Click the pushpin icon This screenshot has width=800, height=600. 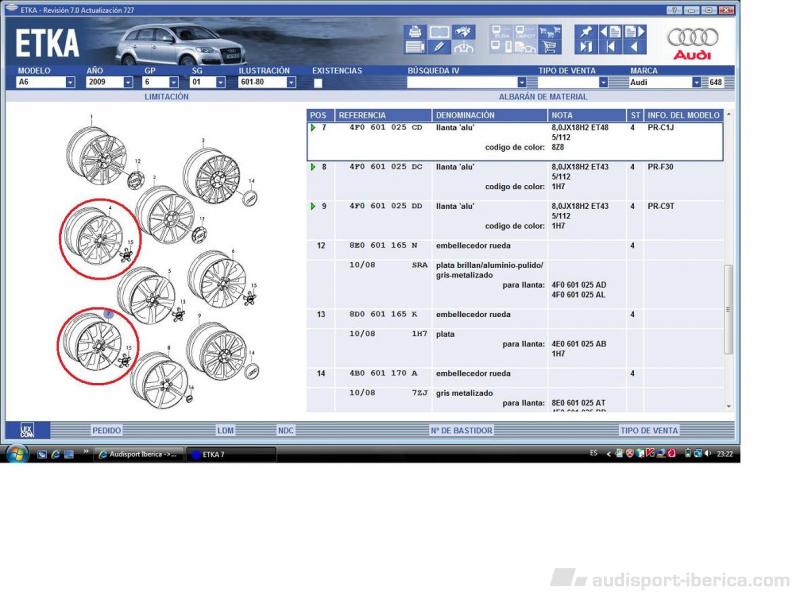point(586,32)
